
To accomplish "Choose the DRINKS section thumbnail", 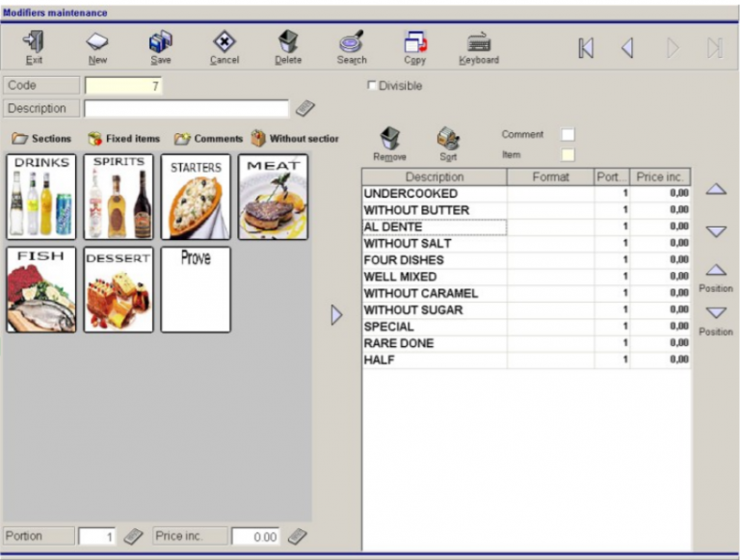I will pos(41,197).
